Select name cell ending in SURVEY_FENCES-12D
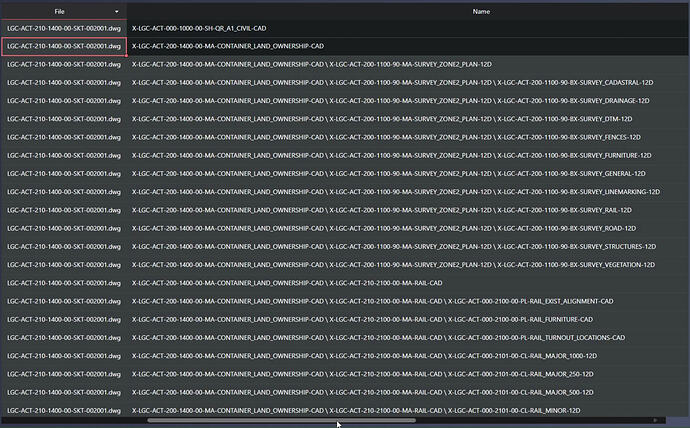Viewport: 690px width, 428px height. point(408,137)
